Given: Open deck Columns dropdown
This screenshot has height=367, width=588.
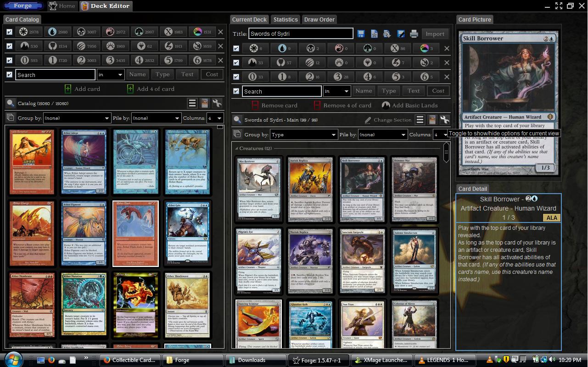Looking at the screenshot, I should pos(441,134).
